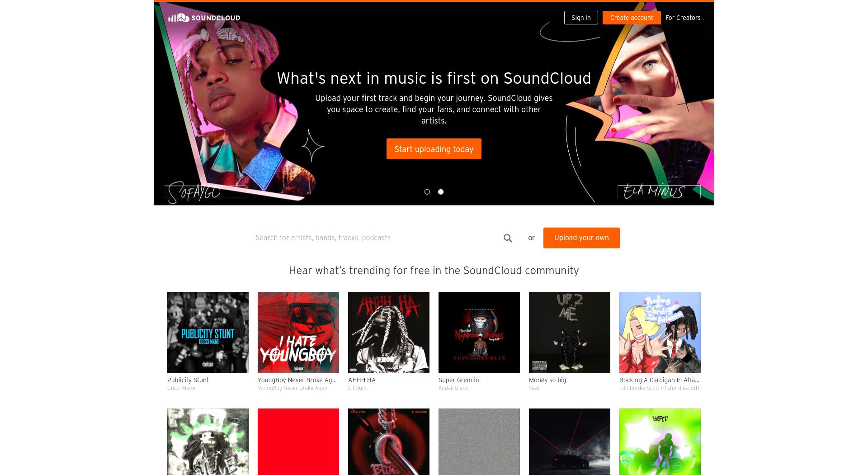868x475 pixels.
Task: Click the search magnifier icon
Action: click(508, 238)
